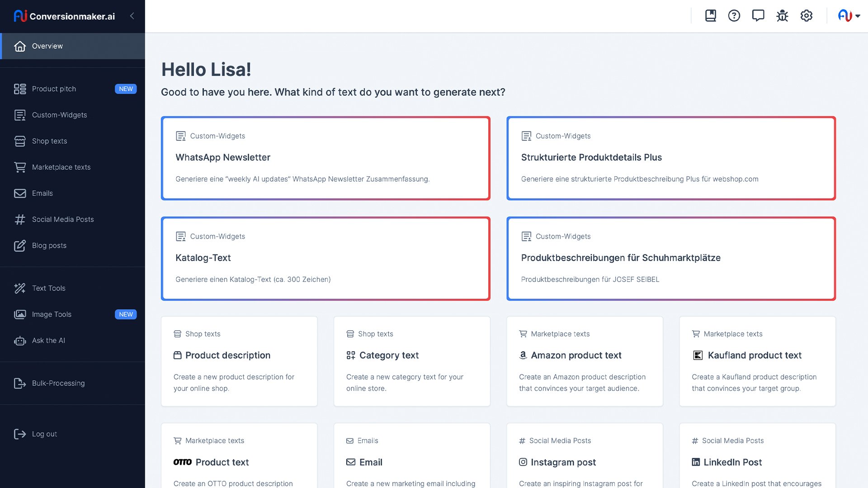Open the feedback chat bubble icon

(758, 16)
